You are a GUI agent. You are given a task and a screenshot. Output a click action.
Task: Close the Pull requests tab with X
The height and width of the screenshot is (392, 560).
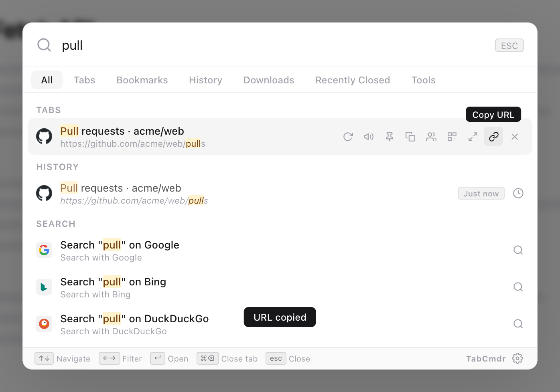515,137
